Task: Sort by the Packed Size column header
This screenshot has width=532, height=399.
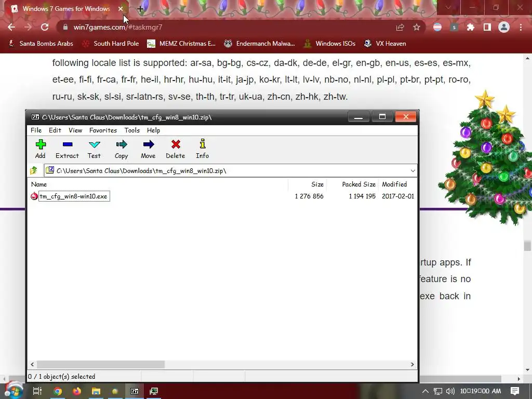Action: pyautogui.click(x=358, y=184)
